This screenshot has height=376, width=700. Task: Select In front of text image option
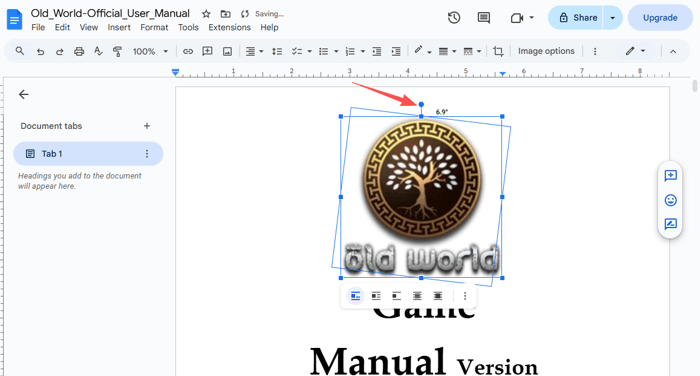pyautogui.click(x=438, y=296)
